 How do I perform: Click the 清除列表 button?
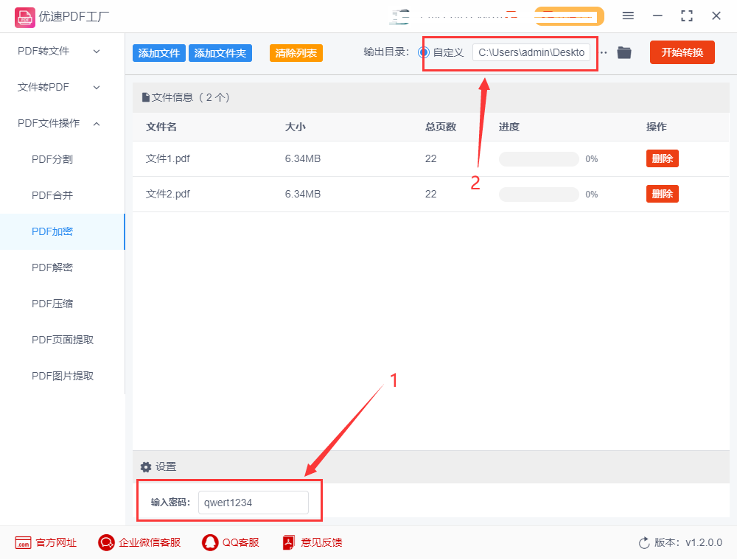point(296,53)
